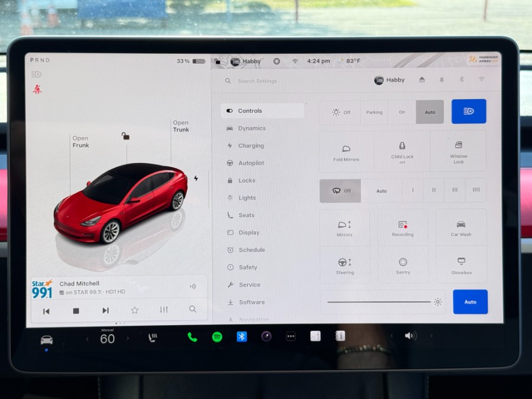Toggle Window Lock
This screenshot has height=399, width=532.
click(458, 152)
